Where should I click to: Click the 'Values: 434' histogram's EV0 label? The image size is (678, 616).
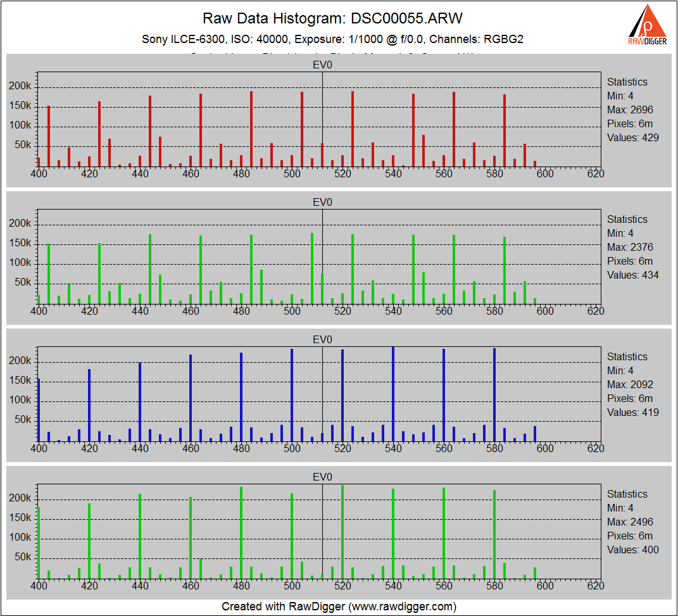coord(323,203)
